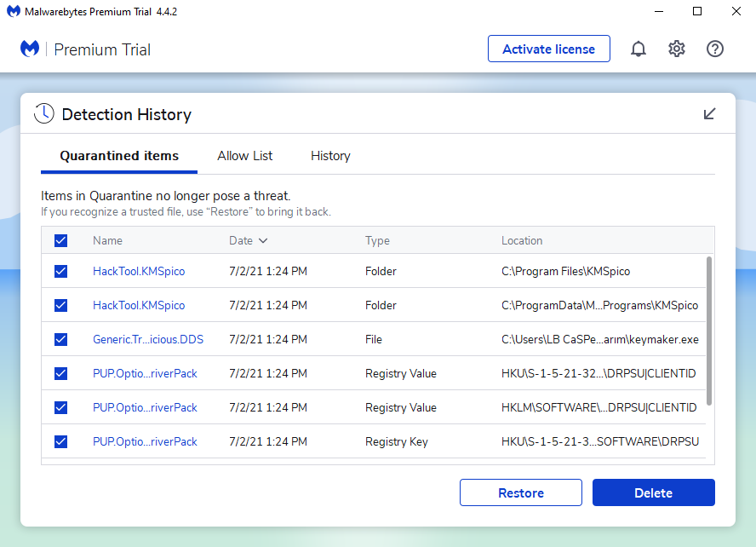Select location C:\Program Files\KMSpico

[x=565, y=271]
